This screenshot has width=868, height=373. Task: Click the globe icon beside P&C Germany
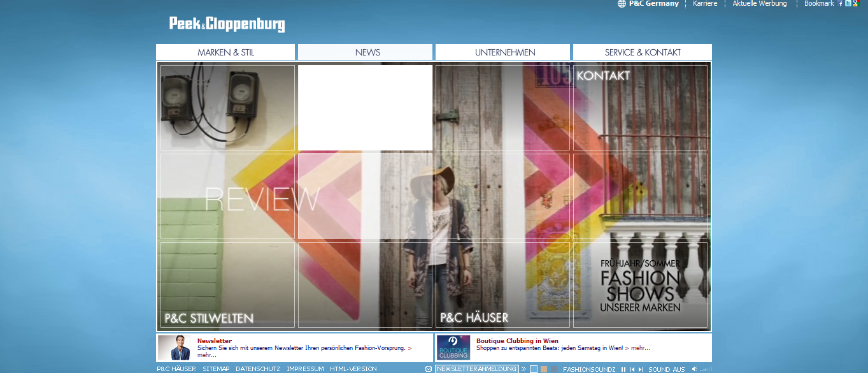tap(622, 4)
